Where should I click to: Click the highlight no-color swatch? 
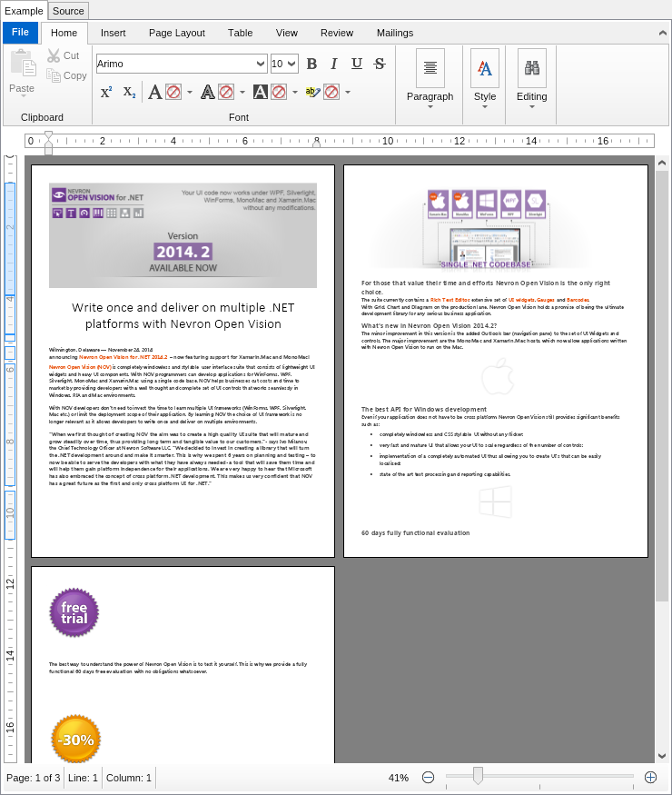(331, 93)
